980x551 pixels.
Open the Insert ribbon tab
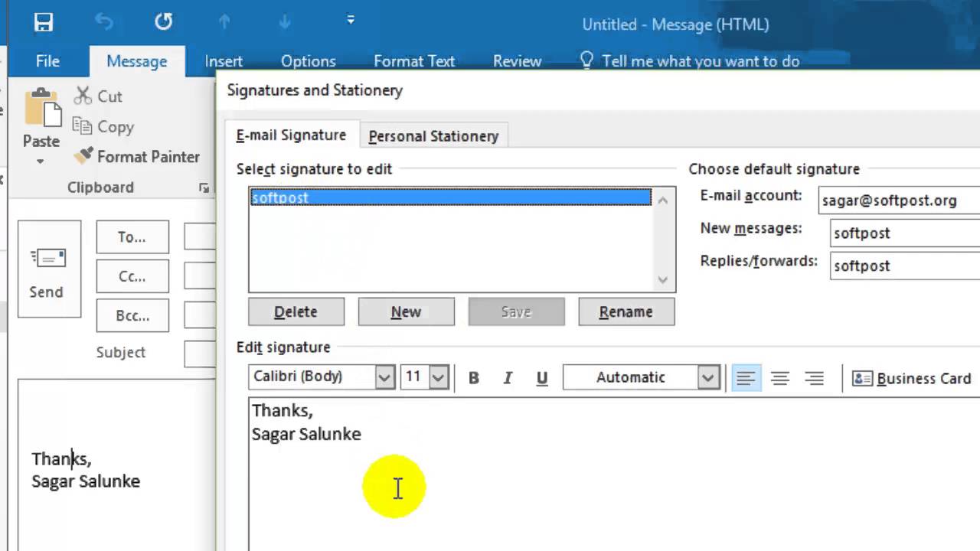pyautogui.click(x=224, y=61)
